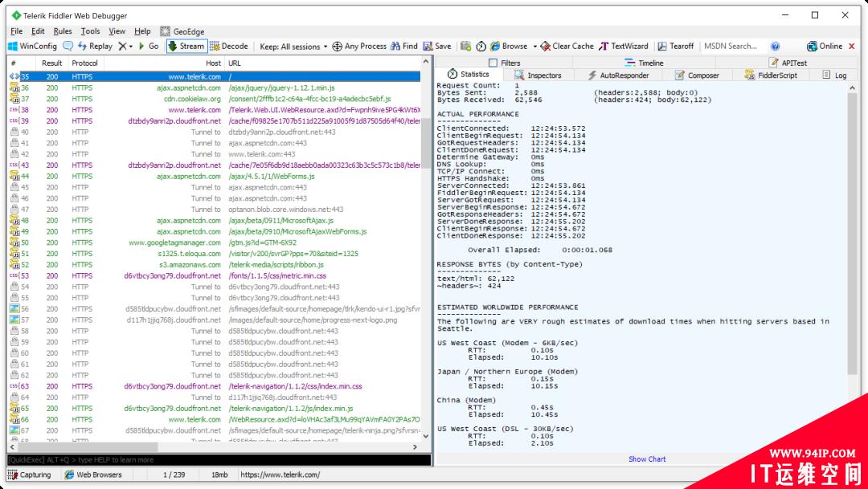Click the Show Chart link
Screen dimensions: 868x489
coord(647,459)
